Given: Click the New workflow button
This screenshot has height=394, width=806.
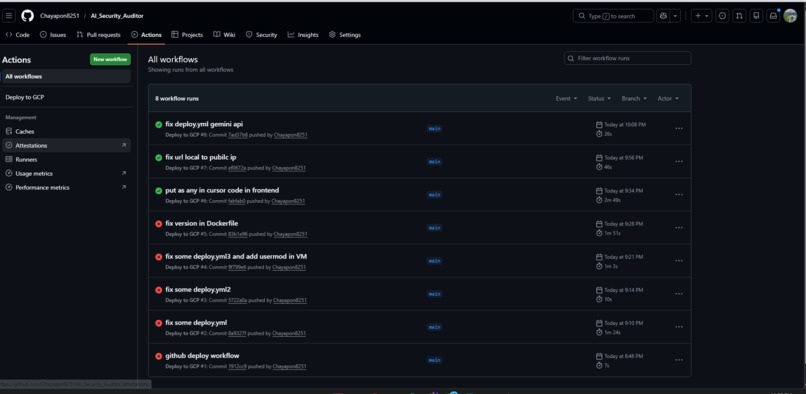Looking at the screenshot, I should pyautogui.click(x=110, y=60).
